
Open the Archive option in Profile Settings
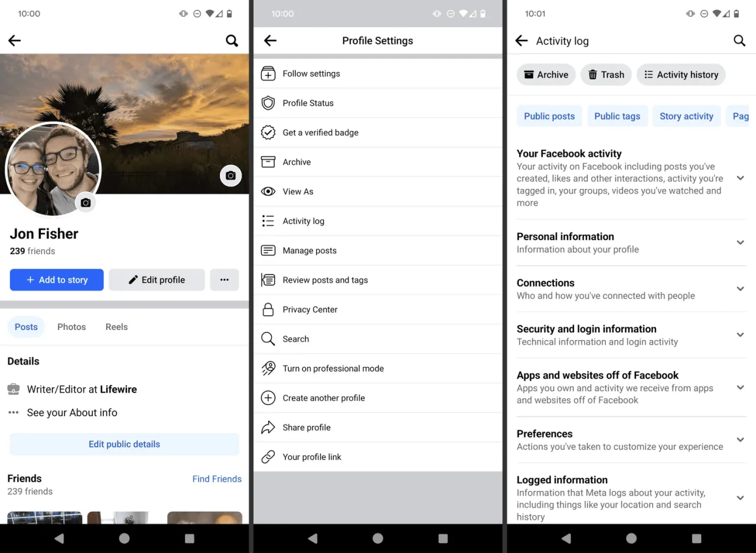378,162
